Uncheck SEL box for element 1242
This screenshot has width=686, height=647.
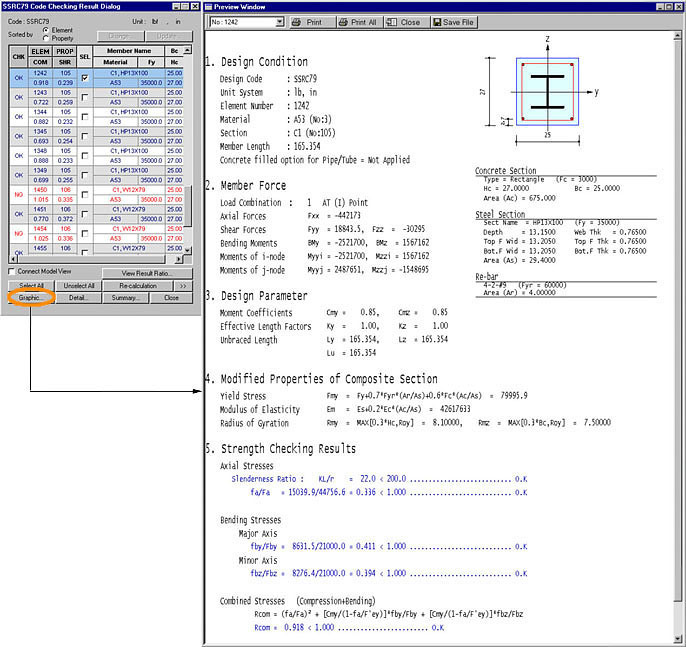coord(85,78)
